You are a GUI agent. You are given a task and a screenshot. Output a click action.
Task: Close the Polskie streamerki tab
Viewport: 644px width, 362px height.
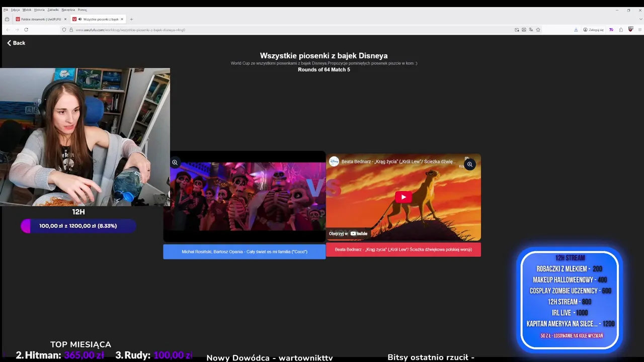click(x=65, y=19)
